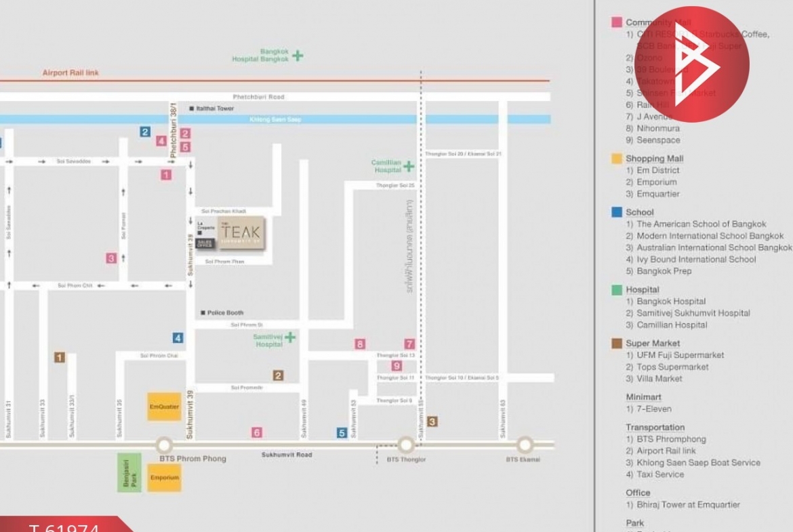Click the BTS Ekamai station circle
793x532 pixels.
click(525, 445)
